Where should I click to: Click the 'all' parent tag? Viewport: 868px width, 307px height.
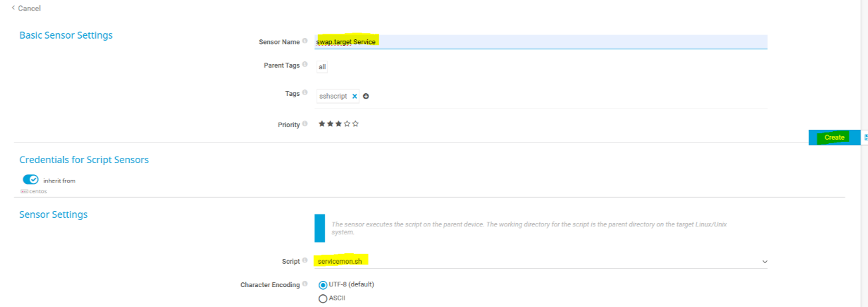pos(322,67)
